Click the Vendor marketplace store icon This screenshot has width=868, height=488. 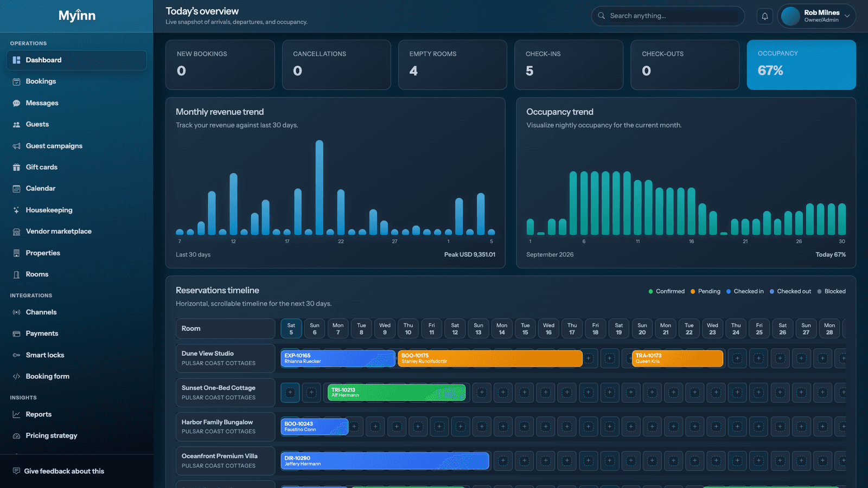16,232
